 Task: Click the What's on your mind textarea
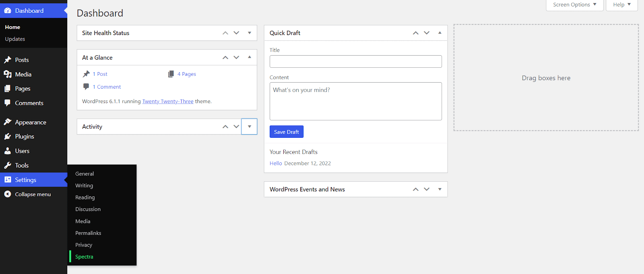tap(356, 101)
